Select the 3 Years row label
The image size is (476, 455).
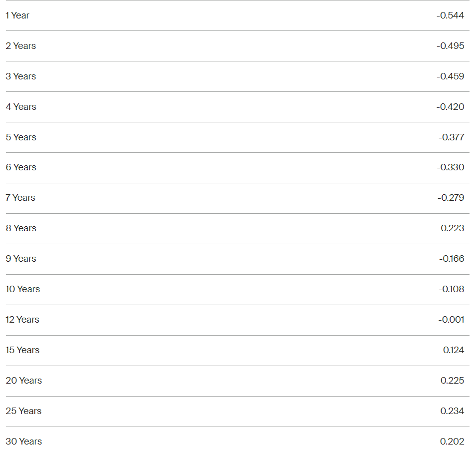click(20, 76)
